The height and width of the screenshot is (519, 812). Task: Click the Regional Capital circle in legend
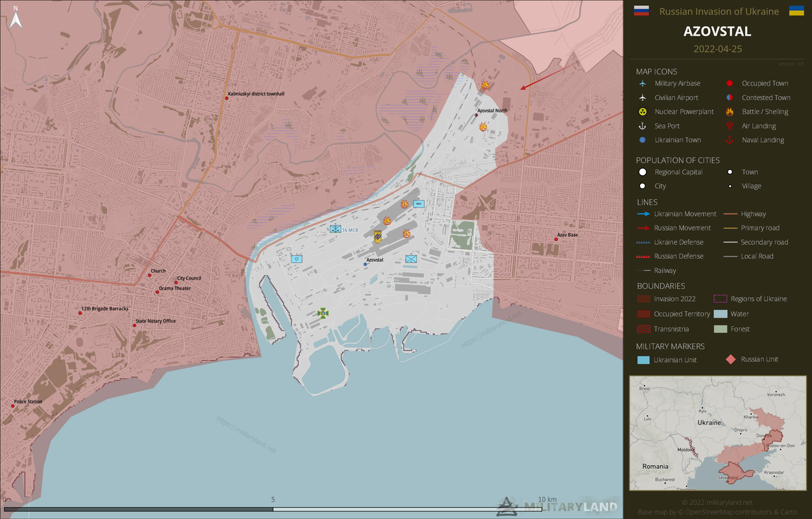pyautogui.click(x=643, y=172)
